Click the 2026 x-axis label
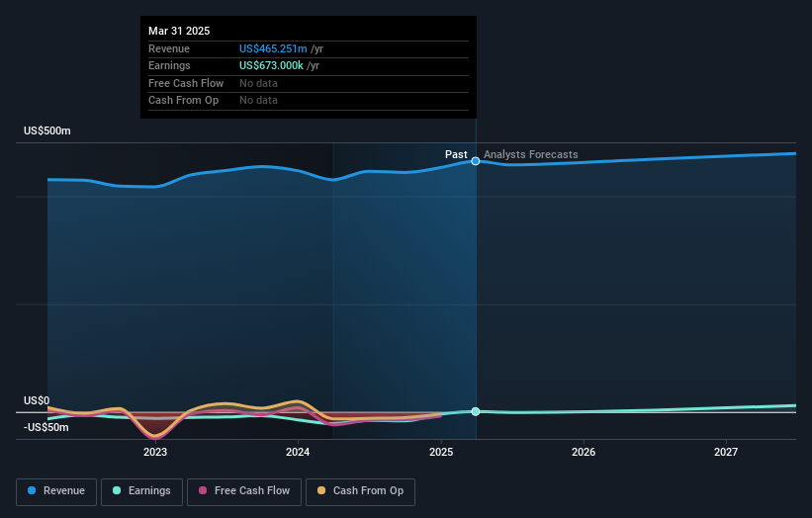This screenshot has width=812, height=518. [584, 453]
